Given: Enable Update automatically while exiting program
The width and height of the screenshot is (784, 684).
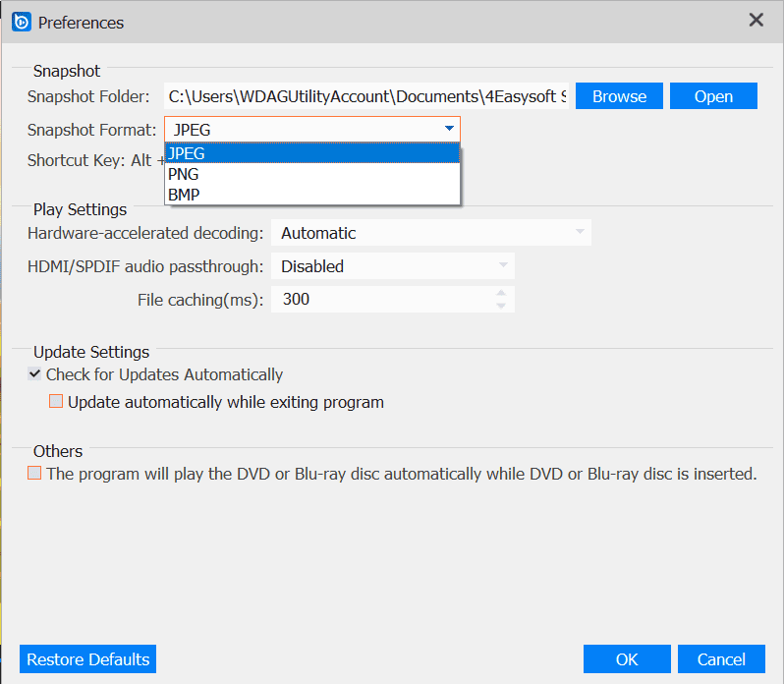Looking at the screenshot, I should coord(56,402).
